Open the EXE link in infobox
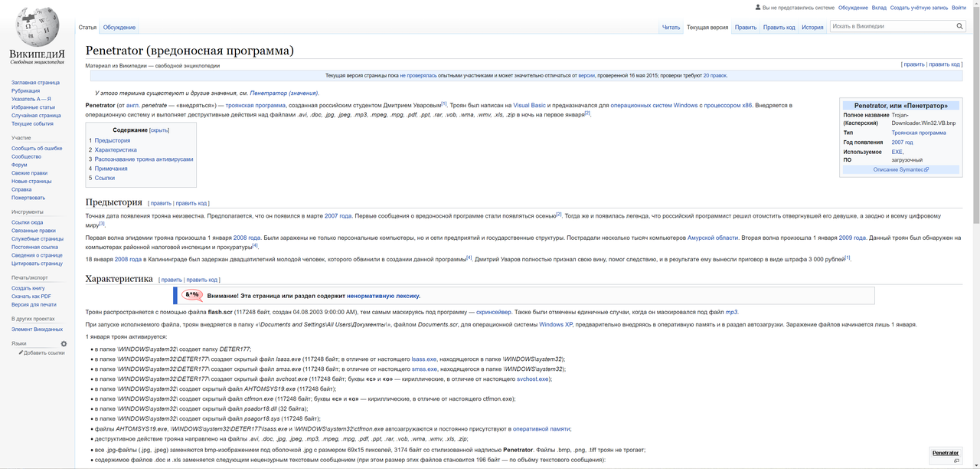The height and width of the screenshot is (469, 980). coord(897,152)
